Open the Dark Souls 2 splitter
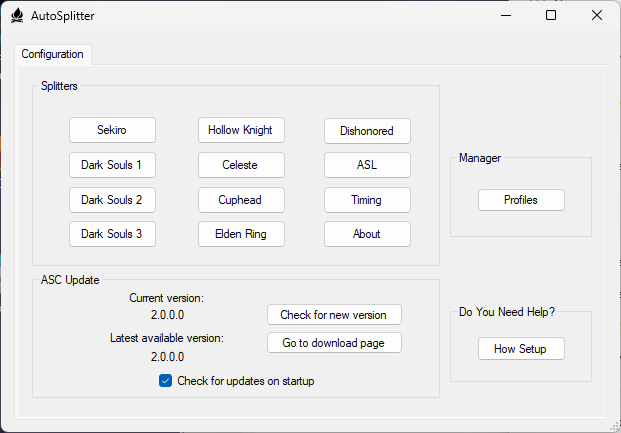The image size is (621, 433). pos(112,200)
